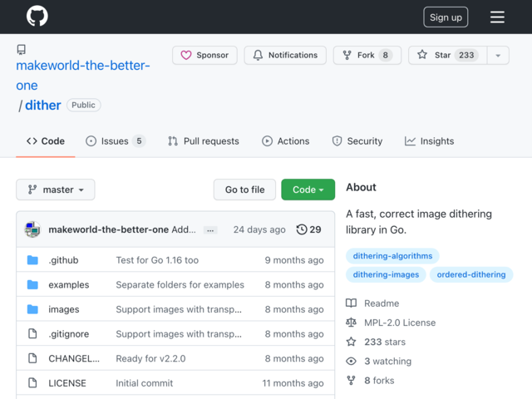Click the .gitignore file icon

point(32,334)
